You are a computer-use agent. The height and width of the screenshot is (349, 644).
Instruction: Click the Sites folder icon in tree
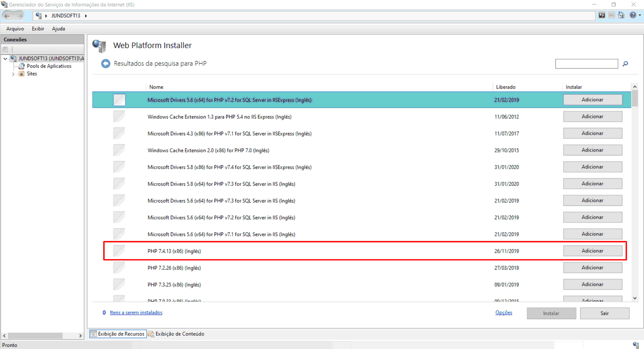point(22,74)
